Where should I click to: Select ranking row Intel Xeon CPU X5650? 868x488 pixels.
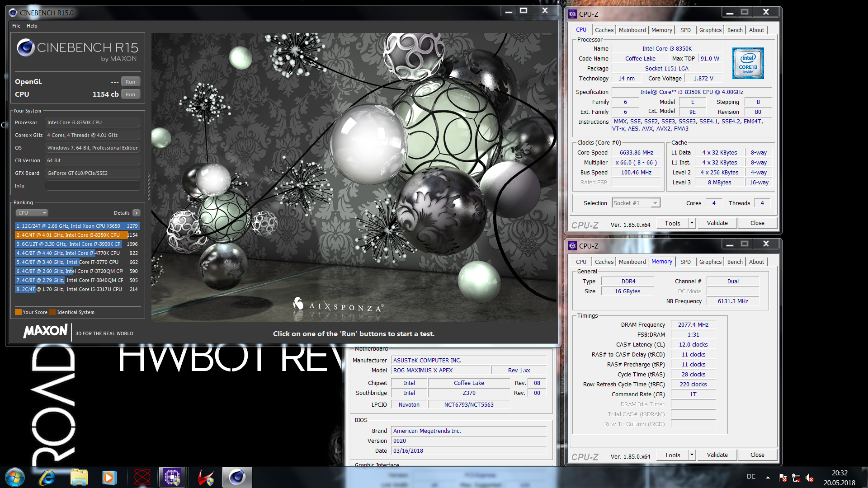(x=77, y=226)
